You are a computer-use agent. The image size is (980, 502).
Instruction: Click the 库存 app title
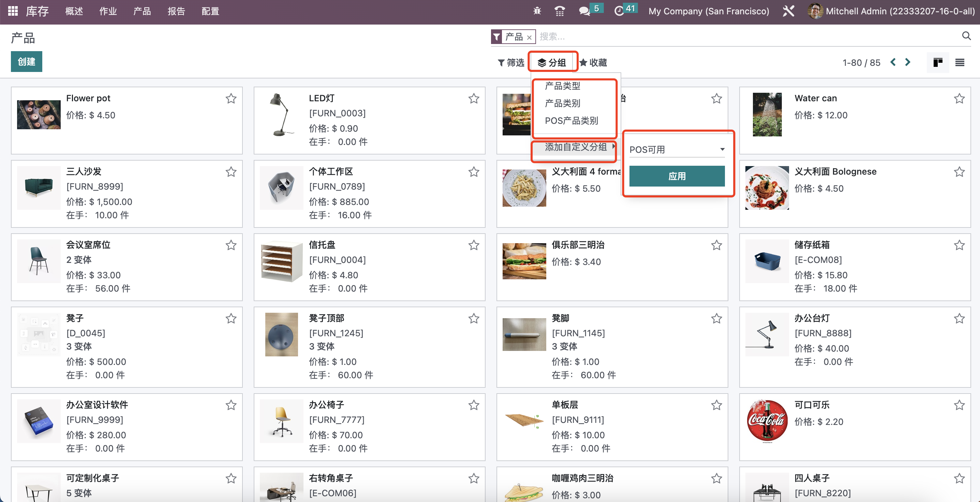pos(37,11)
